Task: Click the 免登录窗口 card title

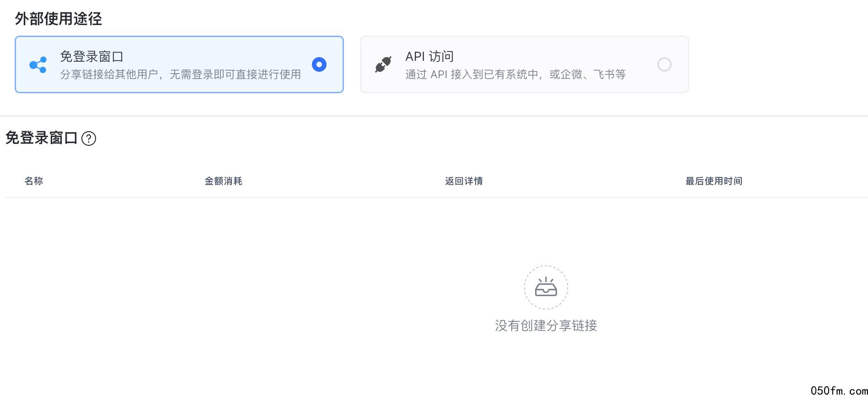Action: pos(92,57)
